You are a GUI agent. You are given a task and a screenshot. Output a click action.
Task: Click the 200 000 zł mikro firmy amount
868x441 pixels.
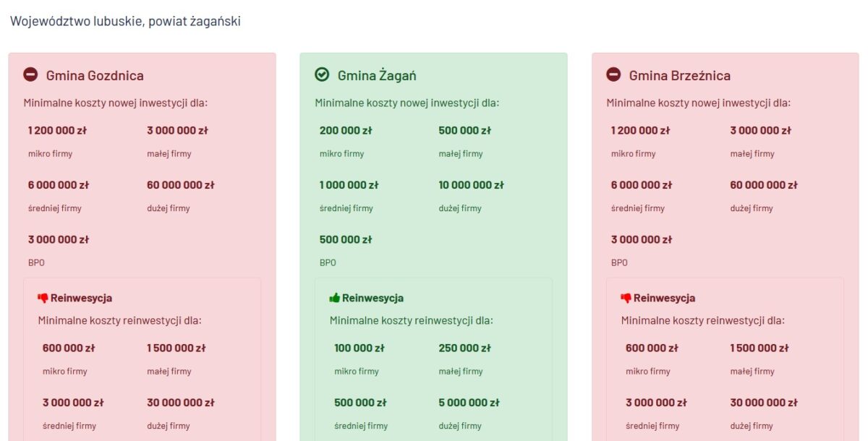pyautogui.click(x=346, y=131)
